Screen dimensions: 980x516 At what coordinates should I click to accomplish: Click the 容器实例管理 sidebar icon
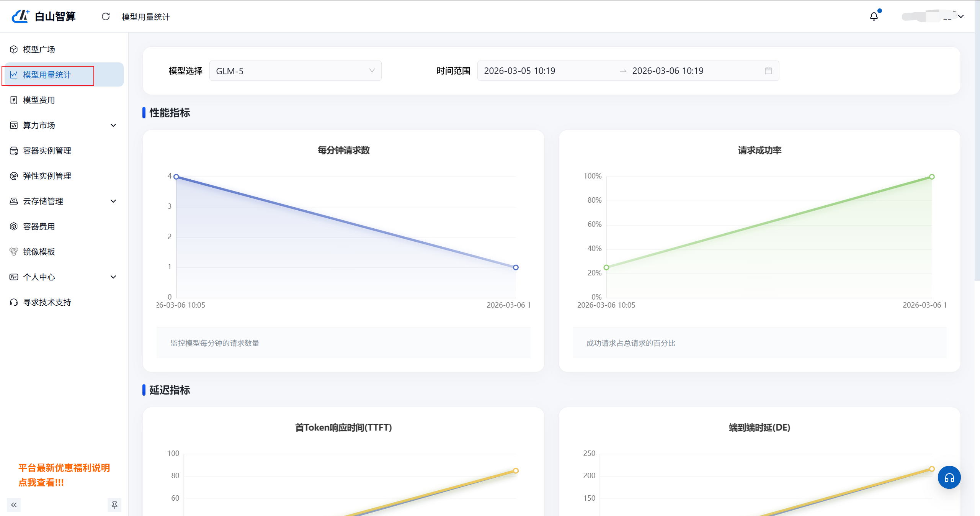click(x=14, y=151)
